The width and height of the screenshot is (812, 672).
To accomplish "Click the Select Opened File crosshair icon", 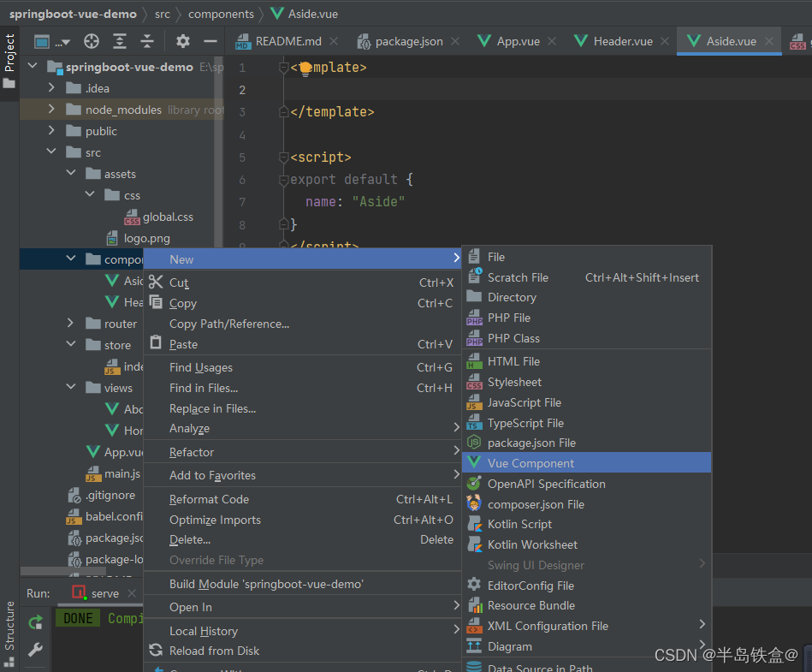I will coord(92,41).
